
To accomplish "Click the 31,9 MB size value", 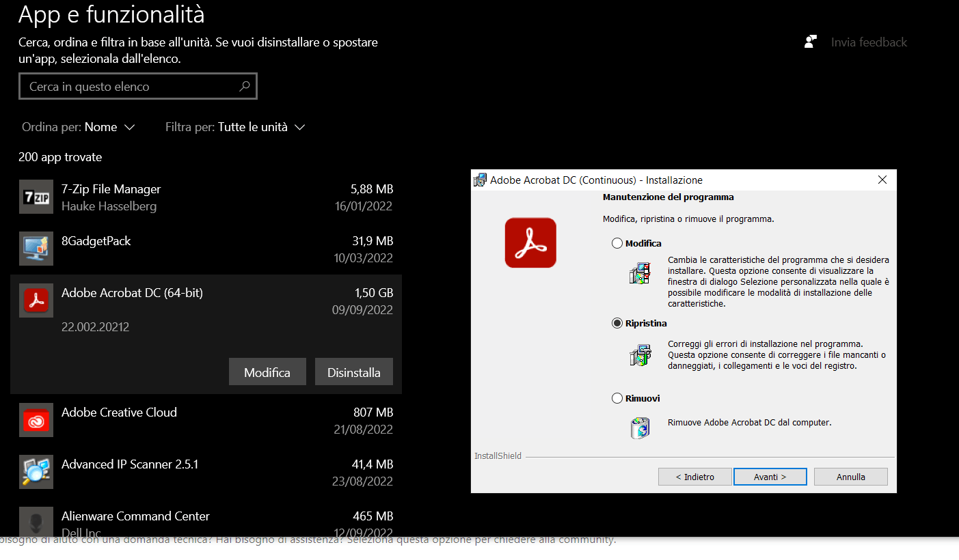I will [x=373, y=241].
